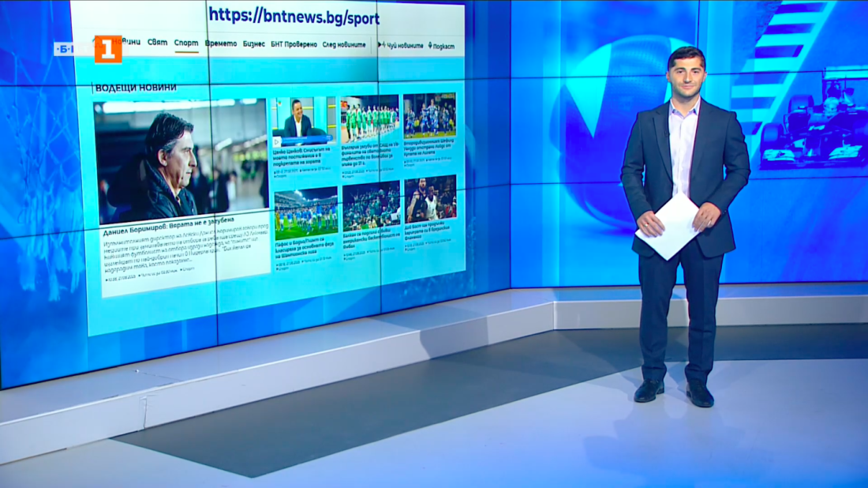Open headline Даниел Боримиров: Вярата не е загубена
This screenshot has width=868, height=488.
(x=168, y=226)
